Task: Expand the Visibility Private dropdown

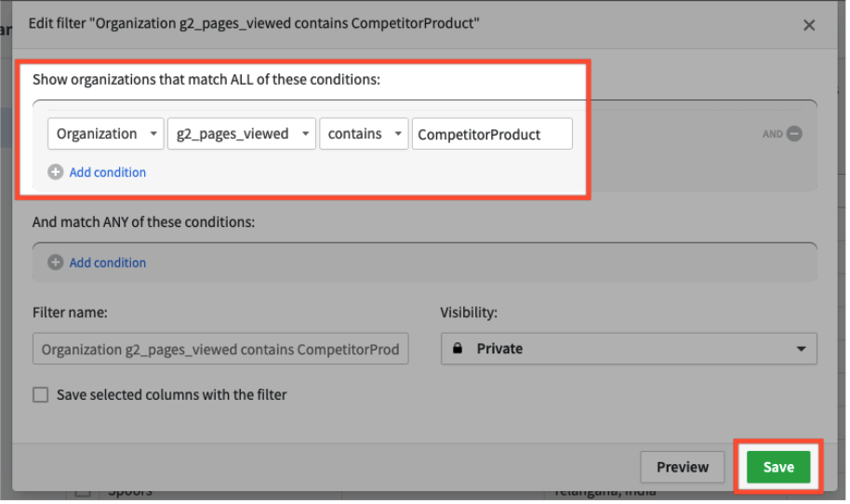Action: point(629,349)
